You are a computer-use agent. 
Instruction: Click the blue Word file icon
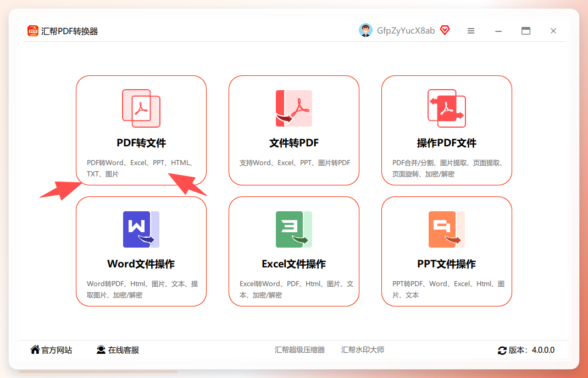coord(141,229)
